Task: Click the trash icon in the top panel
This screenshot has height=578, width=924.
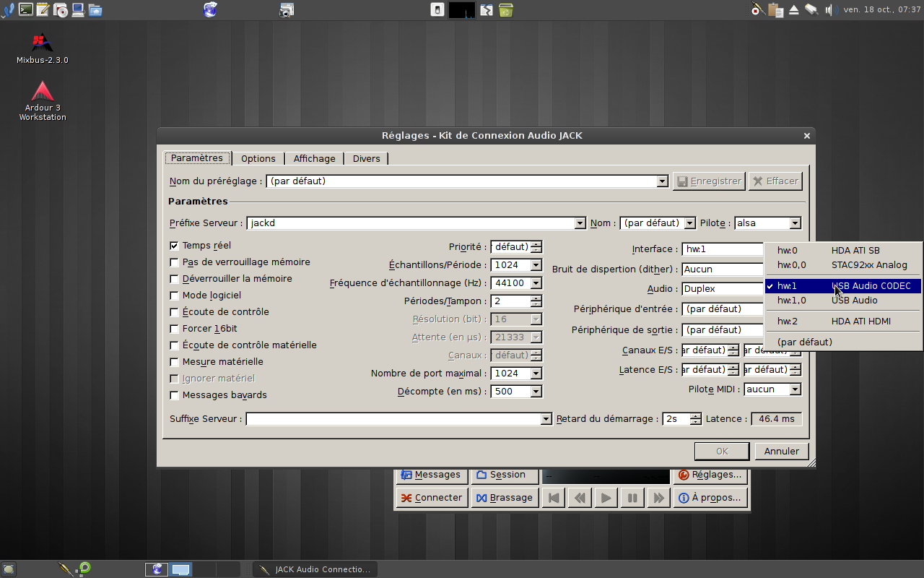Action: (506, 10)
